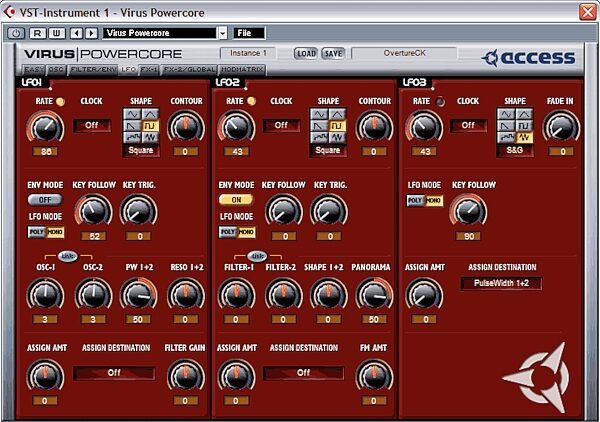The width and height of the screenshot is (600, 422).
Task: Enable Read automation (R) button
Action: (38, 33)
